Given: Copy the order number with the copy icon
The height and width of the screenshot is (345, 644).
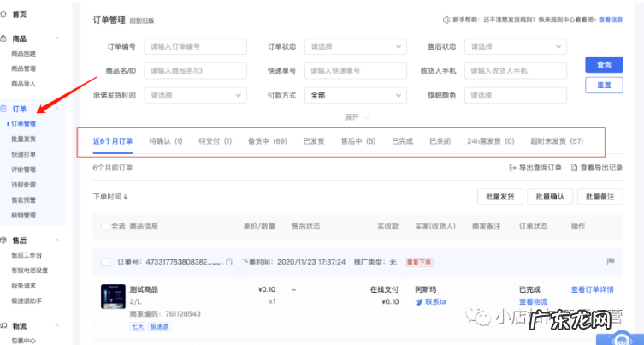Looking at the screenshot, I should coord(229,262).
